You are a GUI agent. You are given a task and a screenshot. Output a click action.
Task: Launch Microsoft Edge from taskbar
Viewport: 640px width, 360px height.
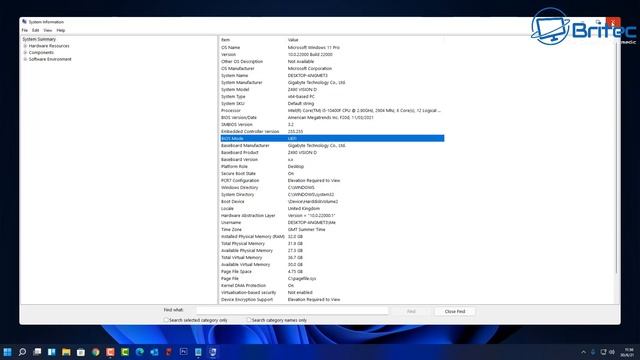coord(140,352)
